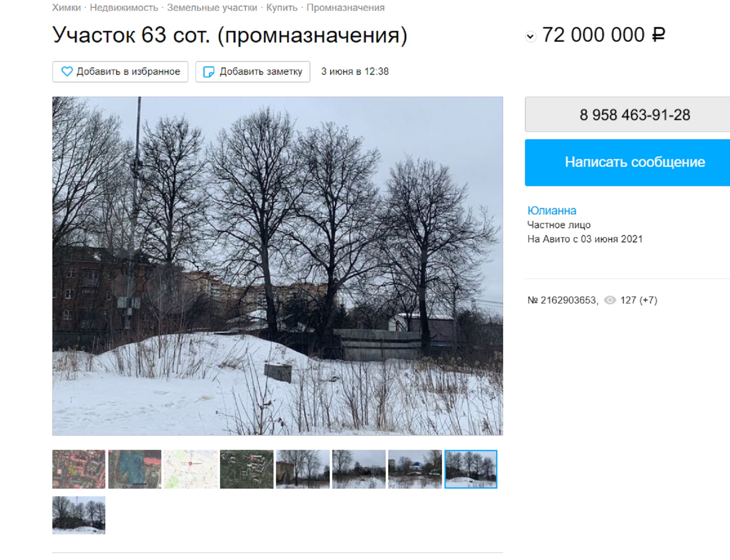Click the phone number button 8 958 463-91-28
The image size is (730, 560).
pos(628,114)
